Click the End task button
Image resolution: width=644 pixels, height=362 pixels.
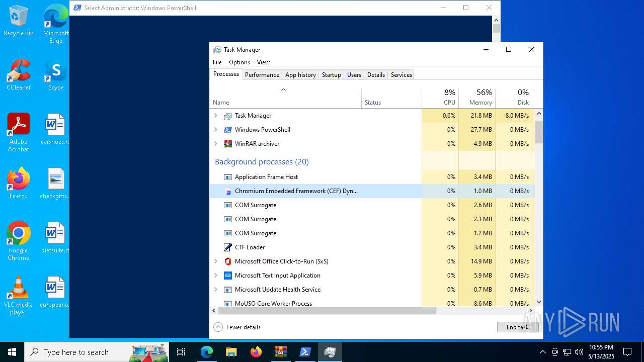click(518, 327)
